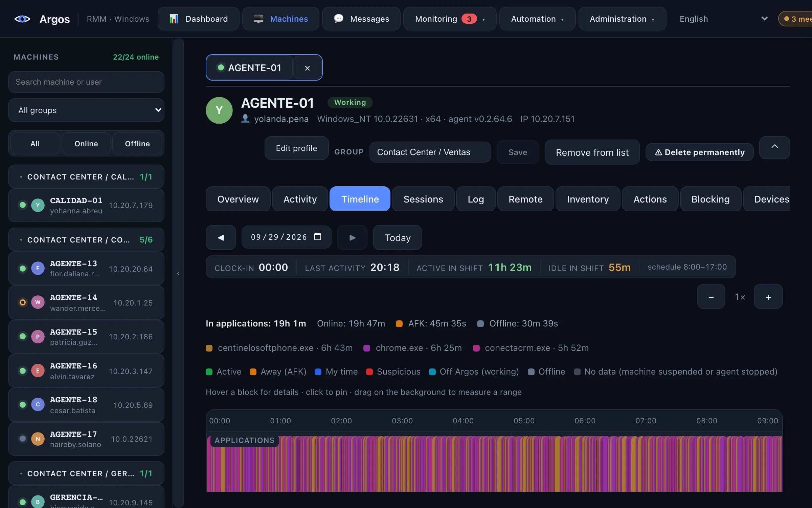Open Messages via its speech bubble icon
The height and width of the screenshot is (508, 812).
click(x=338, y=19)
